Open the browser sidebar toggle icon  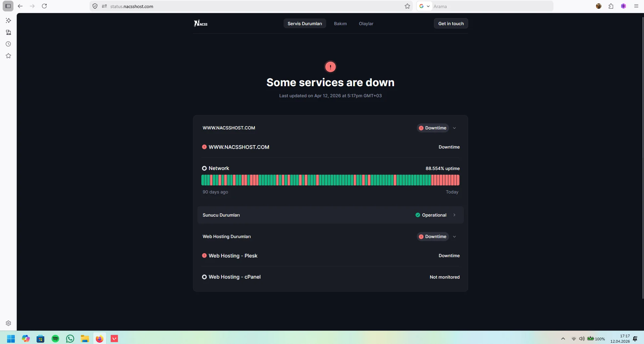[8, 6]
